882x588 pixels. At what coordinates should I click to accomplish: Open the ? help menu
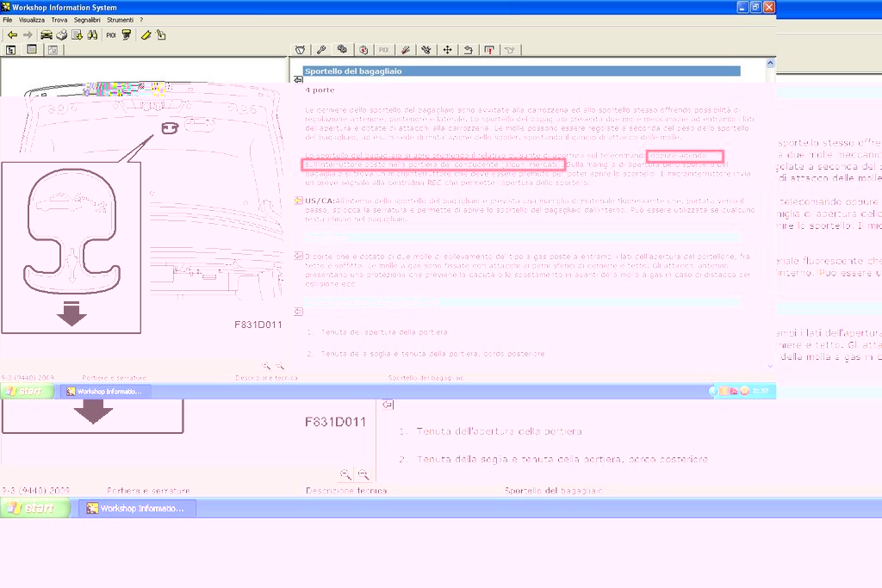[x=141, y=20]
